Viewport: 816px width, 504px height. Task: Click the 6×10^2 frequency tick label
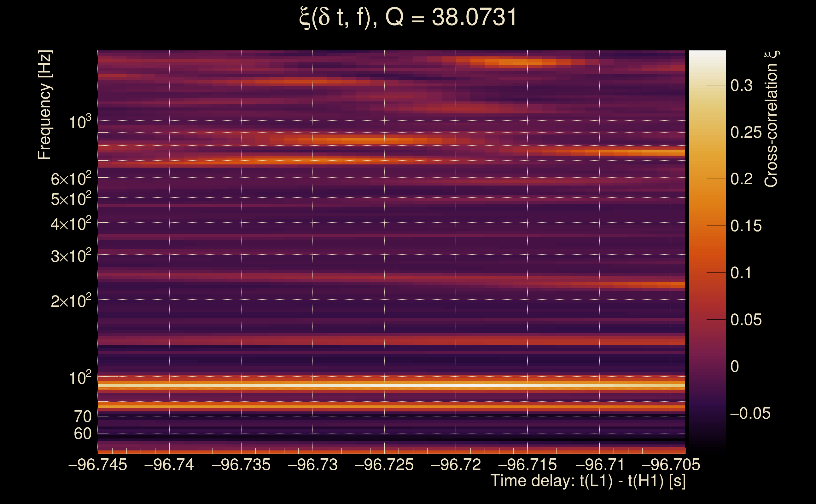71,179
